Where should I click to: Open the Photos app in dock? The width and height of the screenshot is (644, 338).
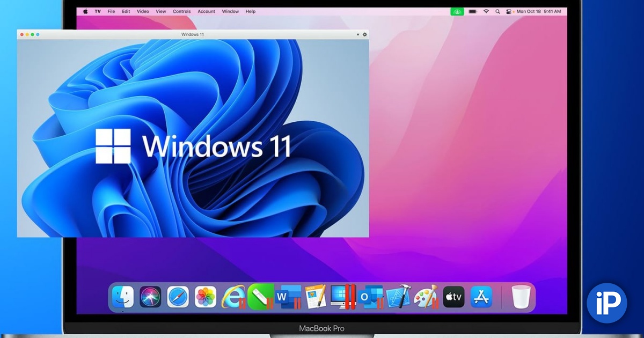point(205,297)
